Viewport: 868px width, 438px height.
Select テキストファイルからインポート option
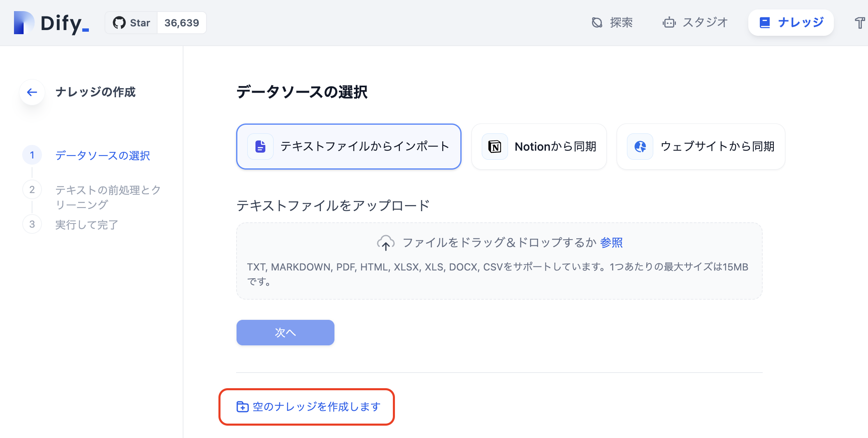pyautogui.click(x=348, y=147)
